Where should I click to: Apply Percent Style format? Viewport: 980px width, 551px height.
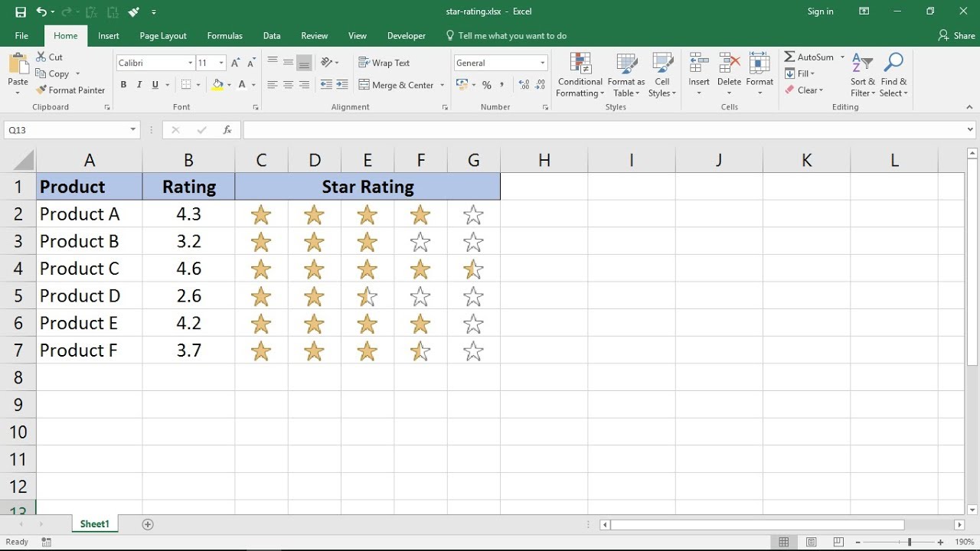coord(486,85)
